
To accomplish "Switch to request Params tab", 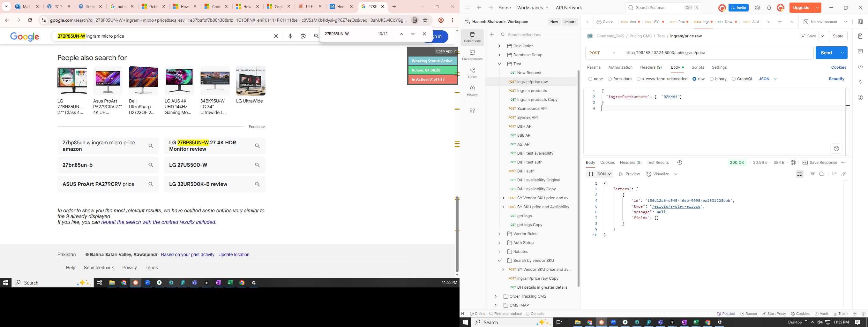I will click(x=594, y=67).
